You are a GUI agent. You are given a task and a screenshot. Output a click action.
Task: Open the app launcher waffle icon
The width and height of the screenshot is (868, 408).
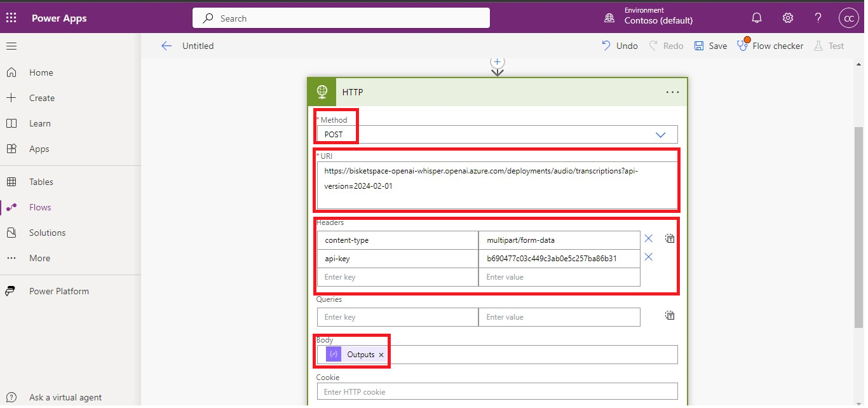(x=11, y=18)
